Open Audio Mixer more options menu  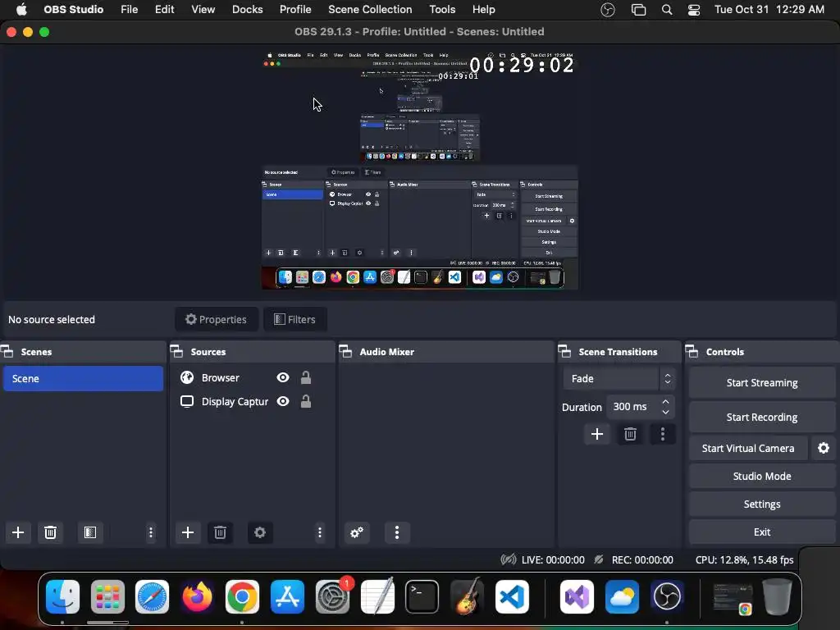tap(397, 532)
